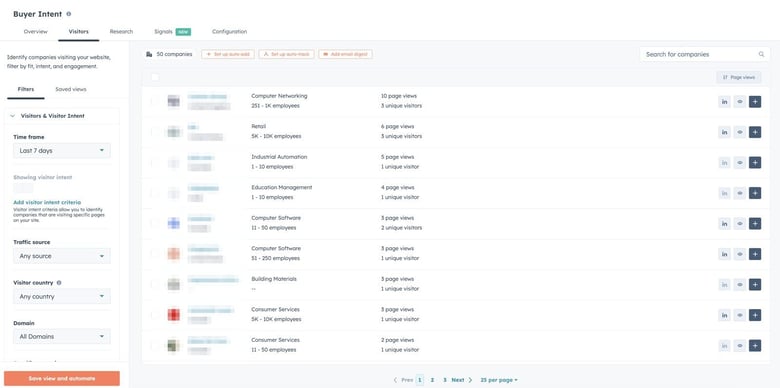780x388 pixels.
Task: Click Add visitor intent criteria link
Action: pyautogui.click(x=47, y=202)
